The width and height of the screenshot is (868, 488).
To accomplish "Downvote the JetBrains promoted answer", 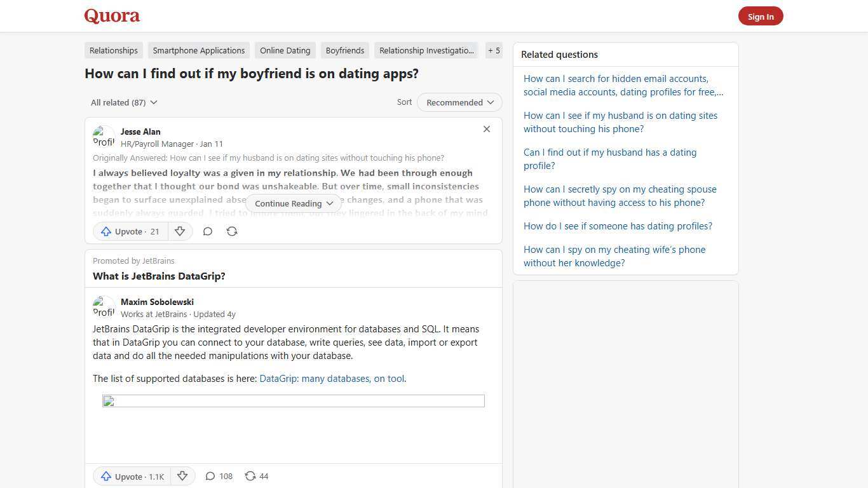I will click(182, 476).
